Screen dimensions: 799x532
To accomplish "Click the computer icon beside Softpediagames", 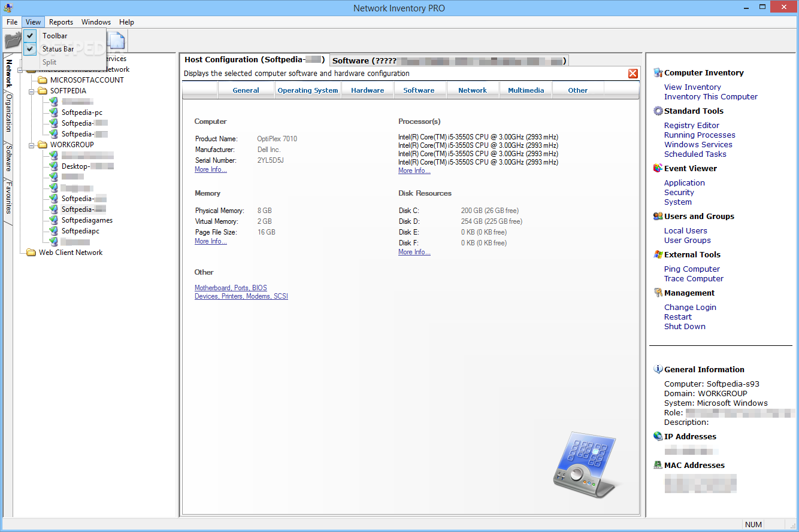I will tap(53, 220).
